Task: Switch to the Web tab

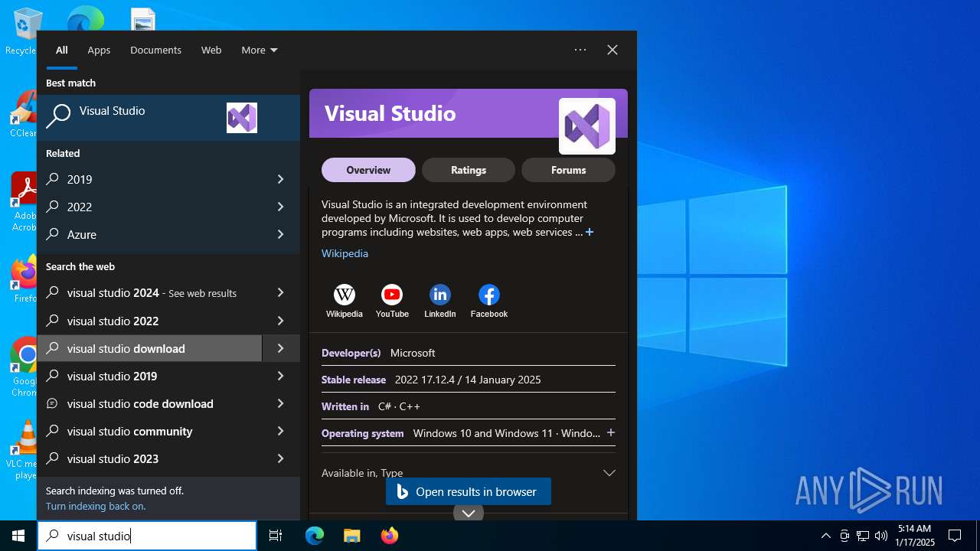Action: point(211,50)
